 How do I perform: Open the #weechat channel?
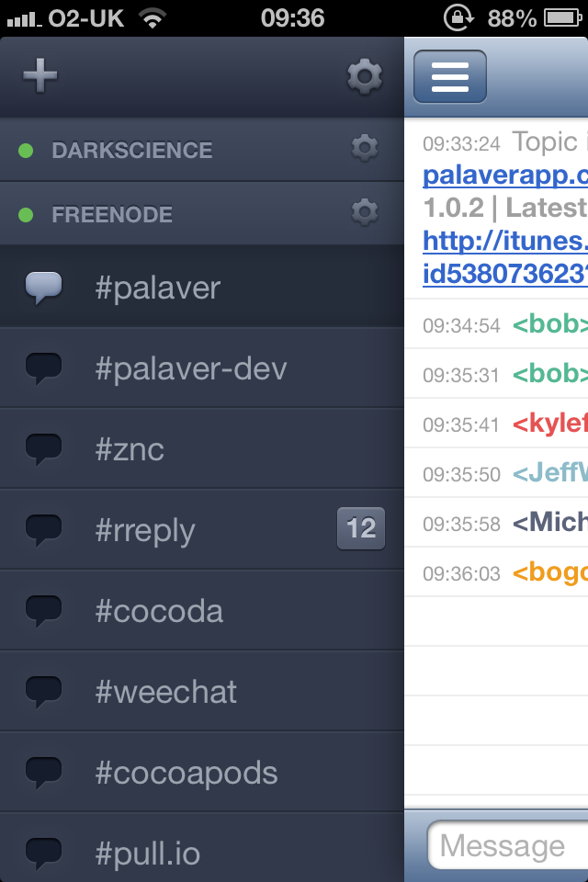pyautogui.click(x=202, y=691)
